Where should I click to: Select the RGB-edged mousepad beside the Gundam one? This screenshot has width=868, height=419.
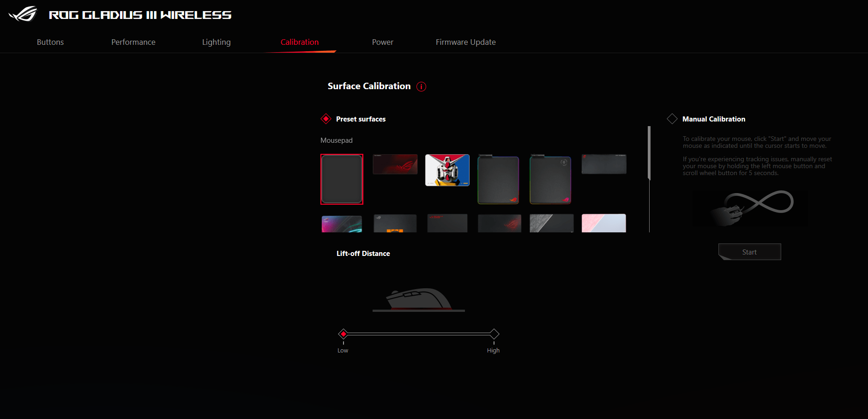[498, 180]
